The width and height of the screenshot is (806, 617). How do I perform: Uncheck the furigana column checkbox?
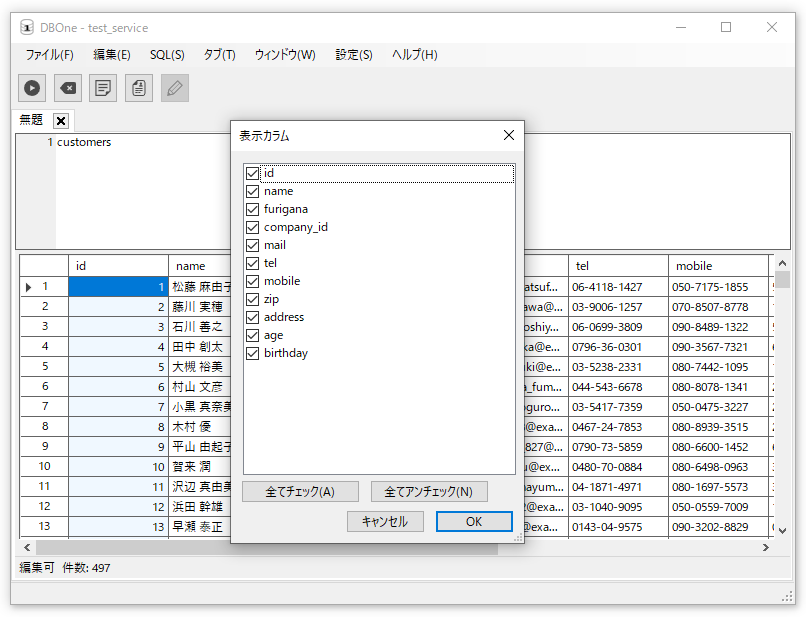252,209
